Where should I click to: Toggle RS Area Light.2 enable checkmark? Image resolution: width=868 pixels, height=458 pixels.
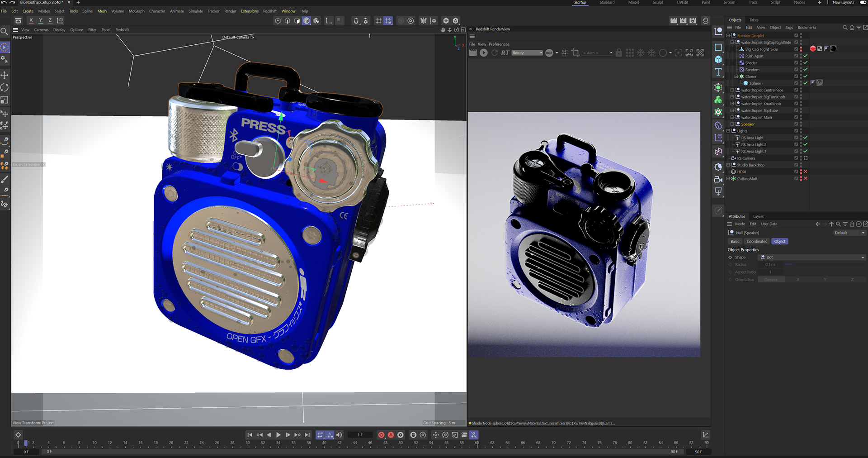coord(806,145)
